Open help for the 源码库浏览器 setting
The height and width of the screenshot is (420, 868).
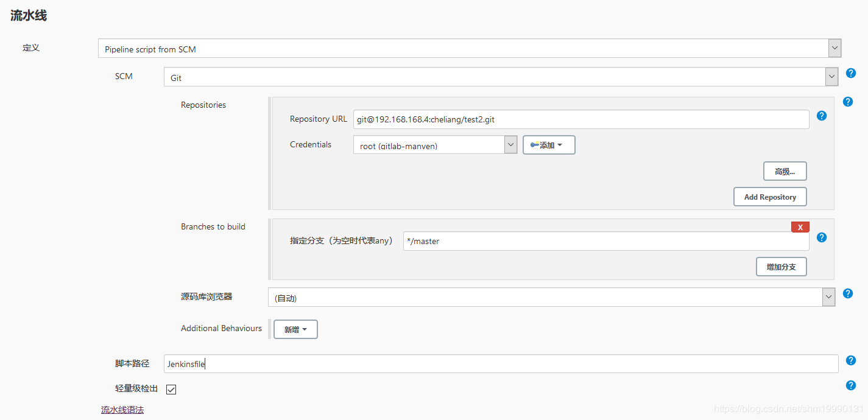coord(847,293)
